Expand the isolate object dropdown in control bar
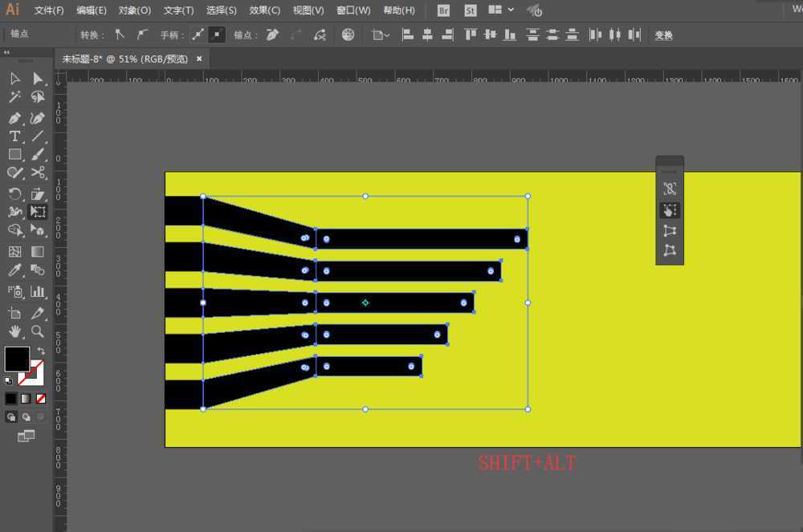The image size is (803, 532). pyautogui.click(x=381, y=35)
